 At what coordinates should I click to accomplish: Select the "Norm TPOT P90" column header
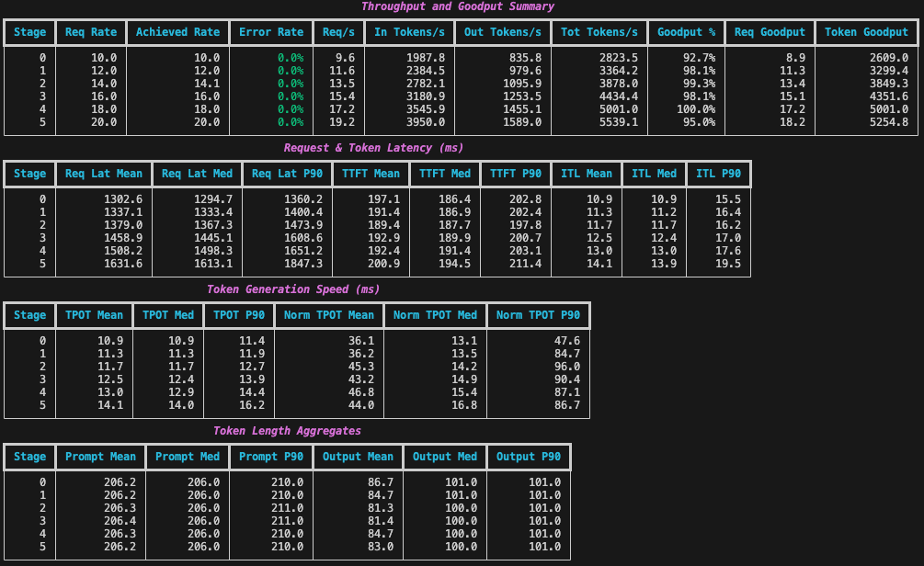[x=538, y=315]
